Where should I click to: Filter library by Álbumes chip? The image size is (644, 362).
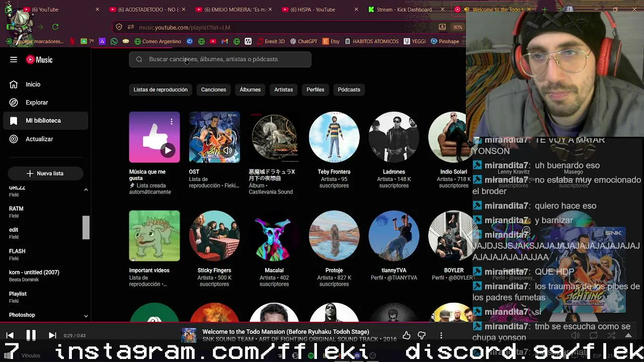coord(250,89)
